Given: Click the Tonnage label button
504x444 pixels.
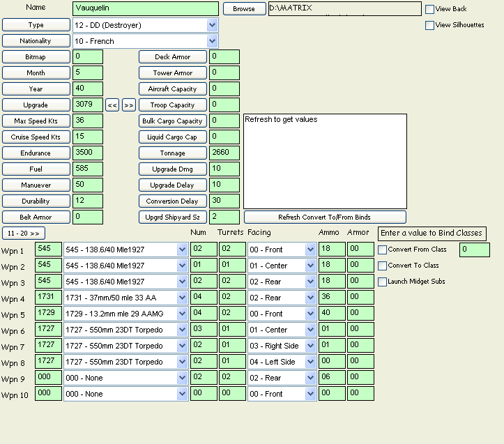Looking at the screenshot, I should (173, 153).
